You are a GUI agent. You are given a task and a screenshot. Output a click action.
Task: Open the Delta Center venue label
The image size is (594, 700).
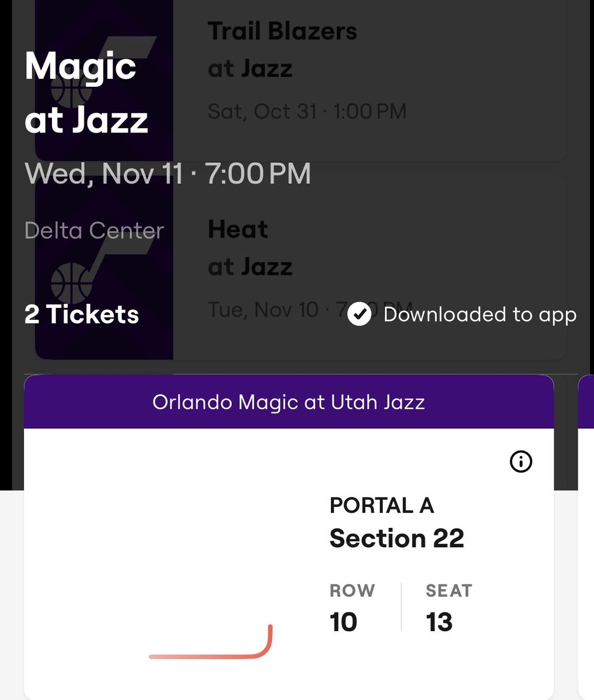click(94, 231)
